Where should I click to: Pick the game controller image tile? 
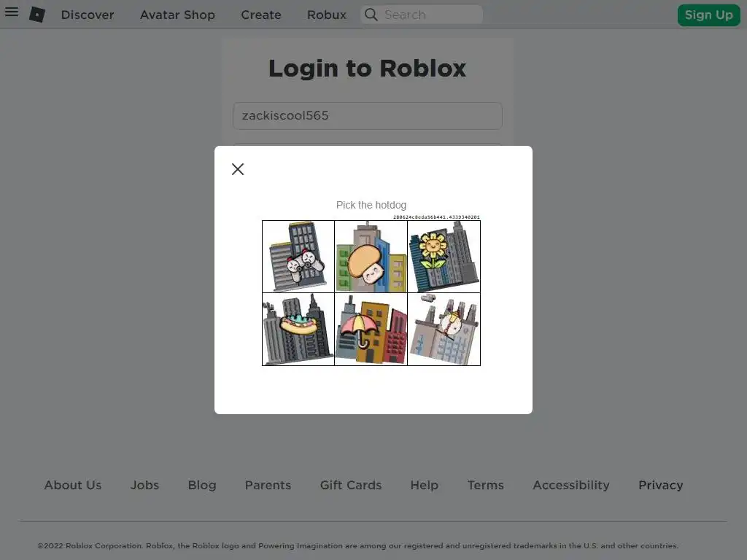click(x=298, y=257)
